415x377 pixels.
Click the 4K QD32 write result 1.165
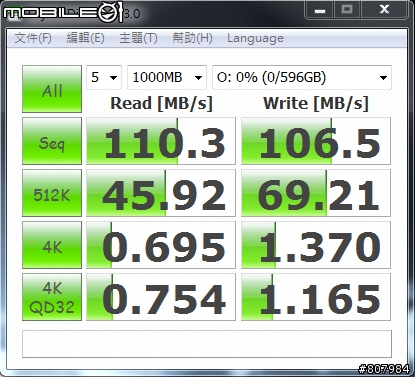pos(316,297)
